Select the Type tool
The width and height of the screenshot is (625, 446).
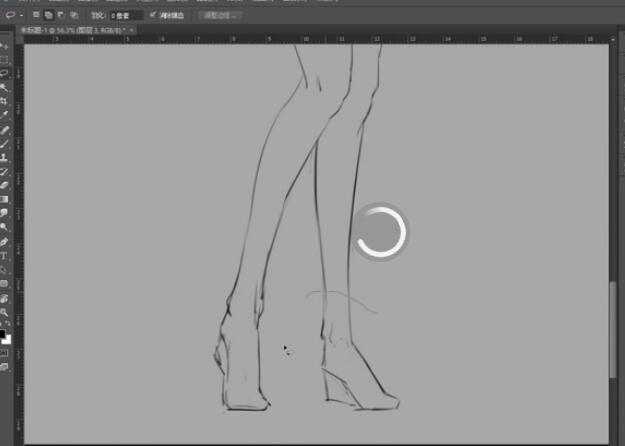(4, 255)
